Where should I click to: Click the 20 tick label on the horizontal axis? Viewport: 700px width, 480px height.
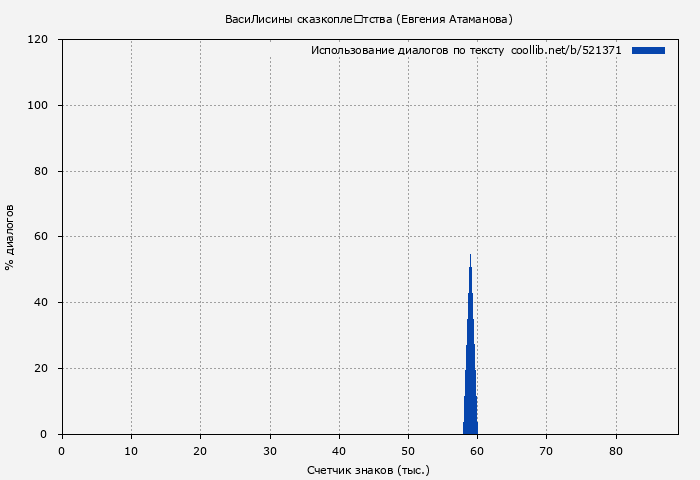(200, 450)
